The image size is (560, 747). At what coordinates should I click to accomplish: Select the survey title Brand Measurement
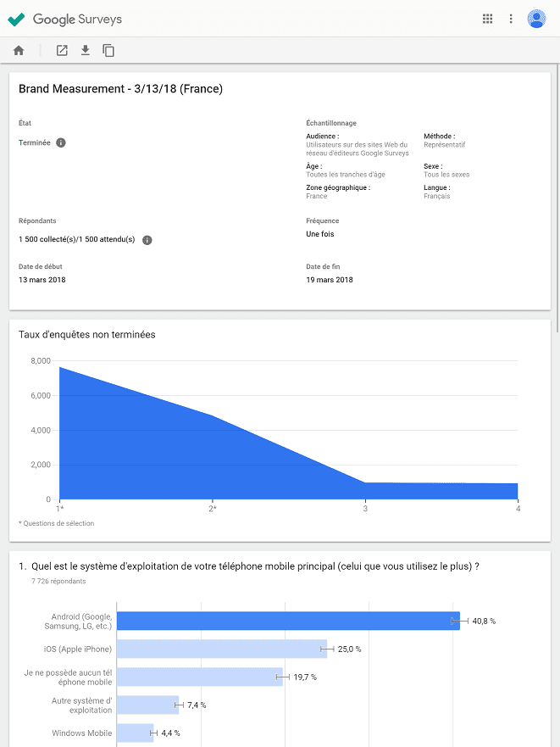coord(120,89)
